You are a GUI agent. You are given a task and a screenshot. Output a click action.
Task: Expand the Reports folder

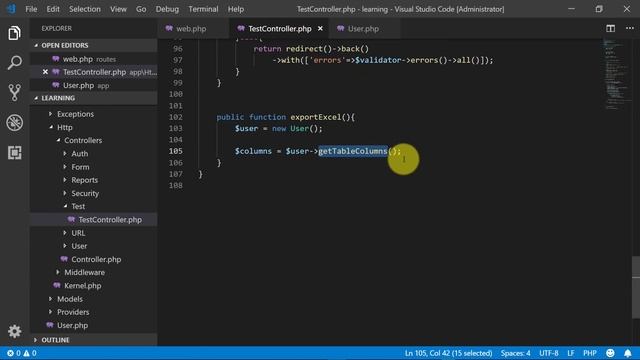click(x=84, y=180)
